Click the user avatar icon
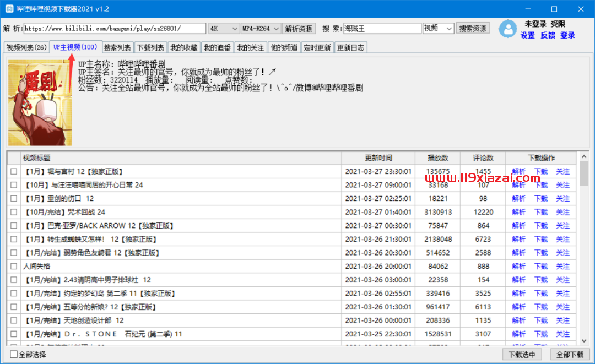 507,29
